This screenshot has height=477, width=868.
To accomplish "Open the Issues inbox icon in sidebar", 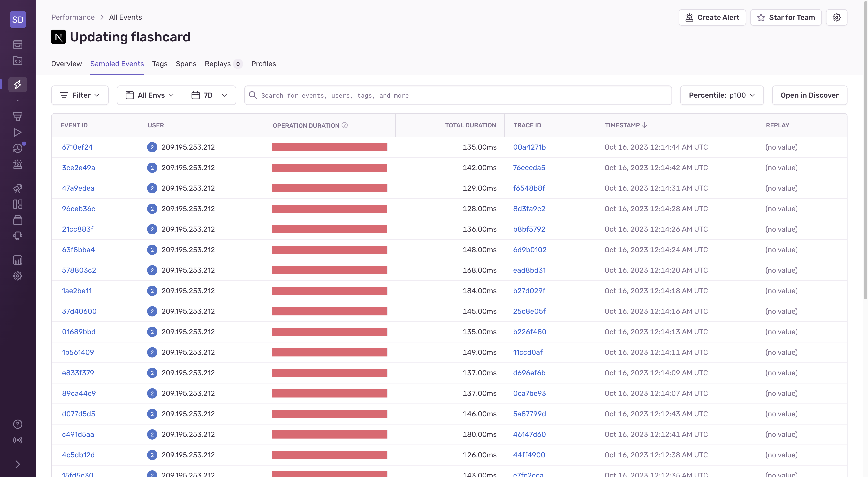I will coord(18,44).
